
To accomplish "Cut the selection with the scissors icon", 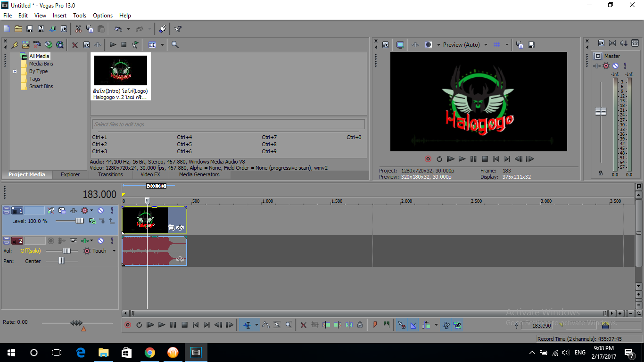I will click(78, 29).
